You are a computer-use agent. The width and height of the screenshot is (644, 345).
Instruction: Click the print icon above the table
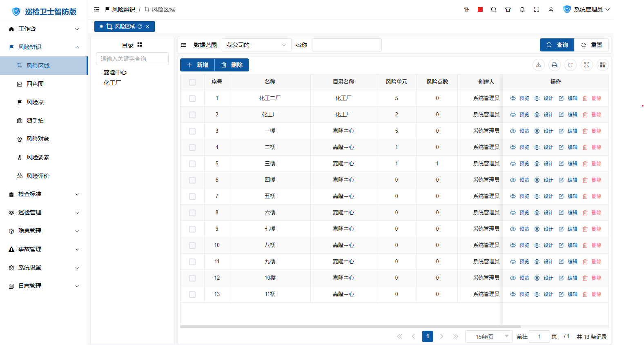(x=555, y=65)
